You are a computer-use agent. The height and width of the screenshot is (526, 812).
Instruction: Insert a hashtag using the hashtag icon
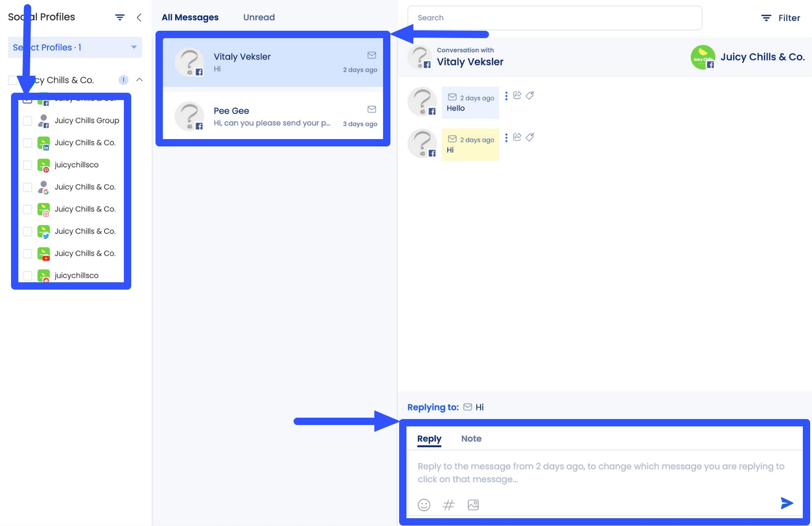(x=448, y=504)
